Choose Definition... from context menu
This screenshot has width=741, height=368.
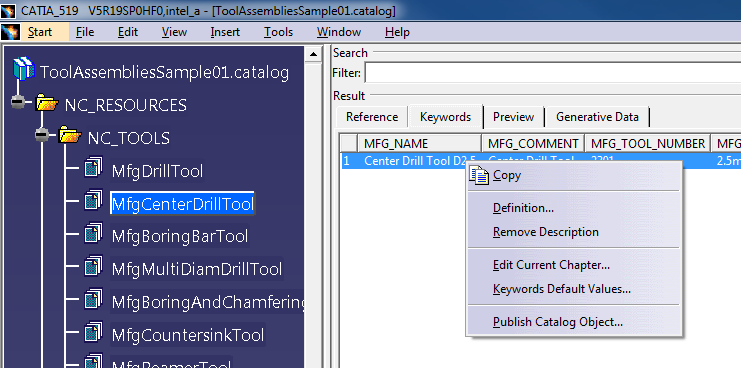point(523,208)
